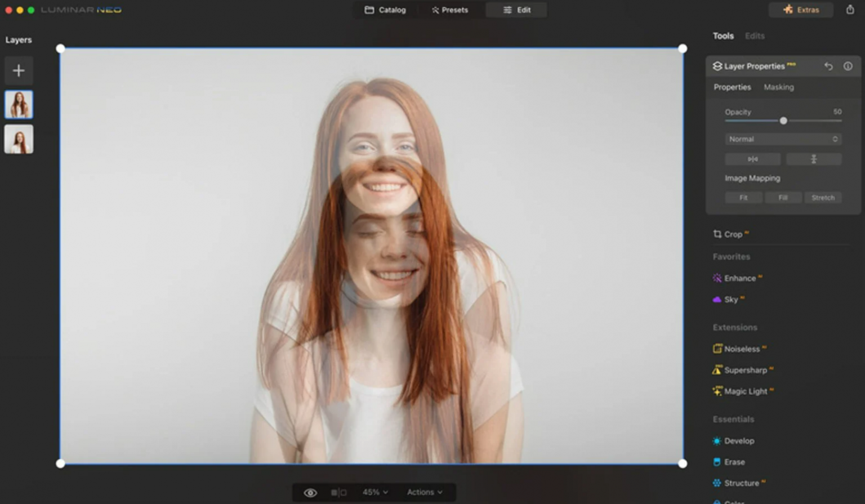Image resolution: width=865 pixels, height=504 pixels.
Task: Open the Sky AI tool
Action: pos(729,300)
